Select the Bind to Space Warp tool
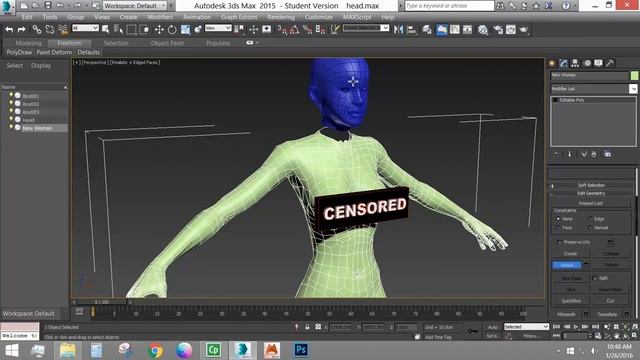640x360 pixels. point(63,29)
